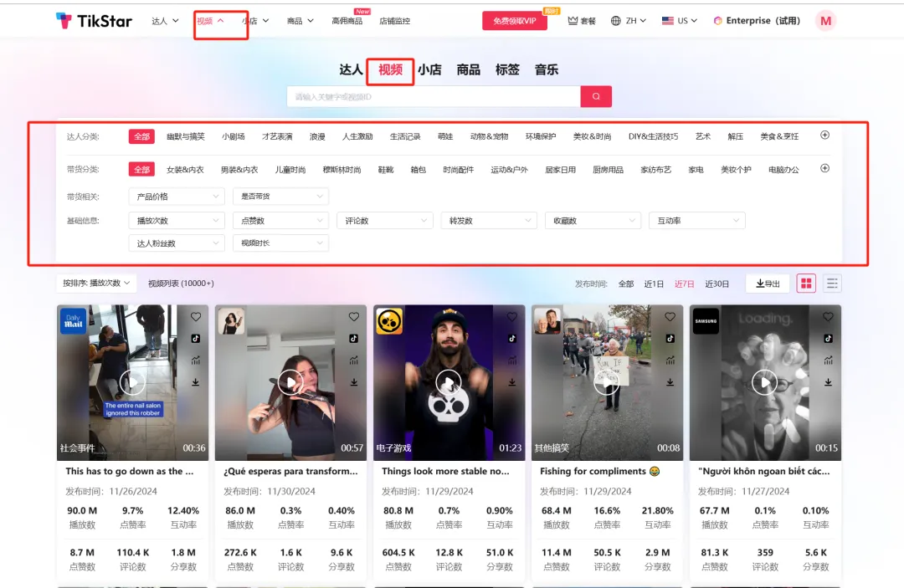Open the 评论数 filter dropdown
The width and height of the screenshot is (904, 588).
[385, 221]
